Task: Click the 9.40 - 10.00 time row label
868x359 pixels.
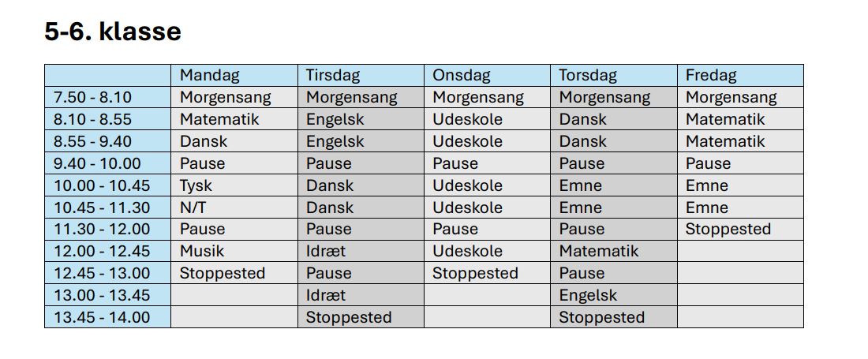Action: pyautogui.click(x=107, y=164)
